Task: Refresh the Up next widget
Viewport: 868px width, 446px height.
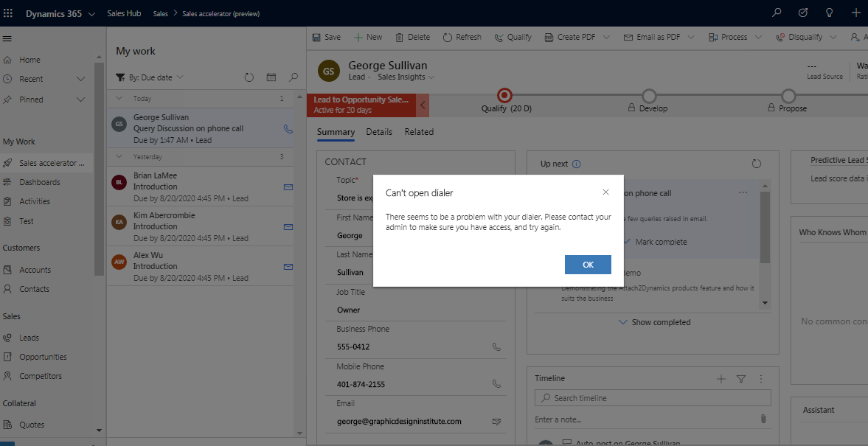Action: [x=757, y=164]
